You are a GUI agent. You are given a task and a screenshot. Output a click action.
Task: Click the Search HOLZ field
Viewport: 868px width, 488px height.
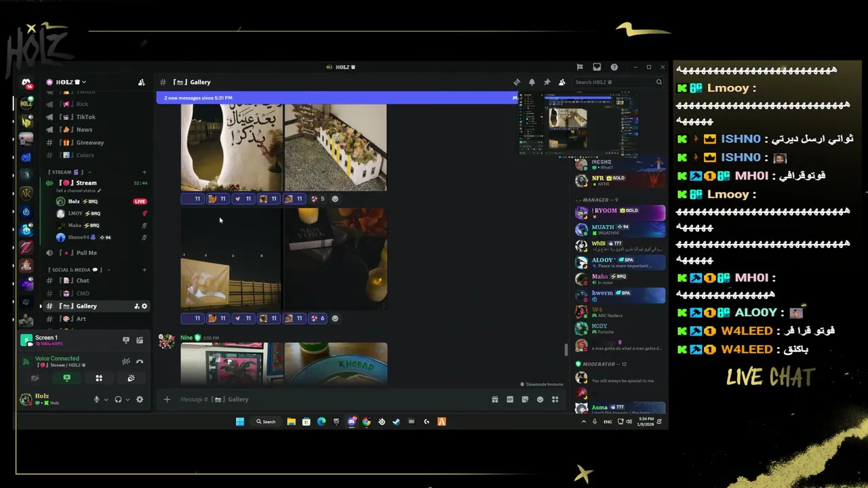pos(618,82)
